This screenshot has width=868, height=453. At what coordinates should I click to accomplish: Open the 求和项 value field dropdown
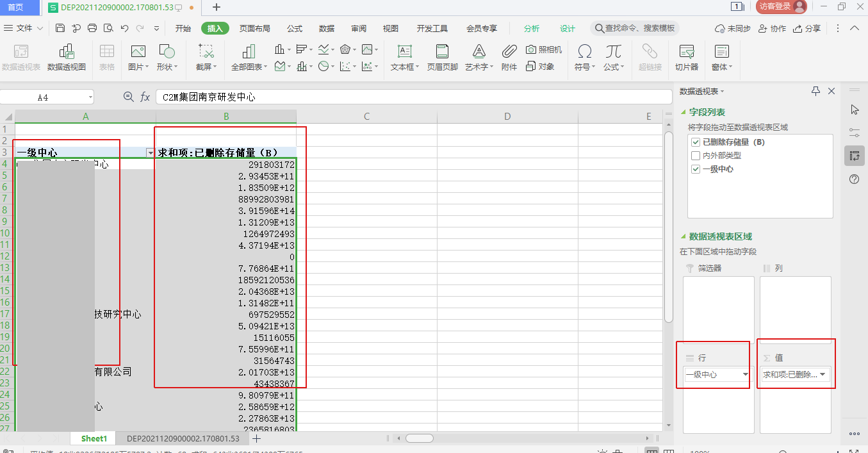pos(823,374)
